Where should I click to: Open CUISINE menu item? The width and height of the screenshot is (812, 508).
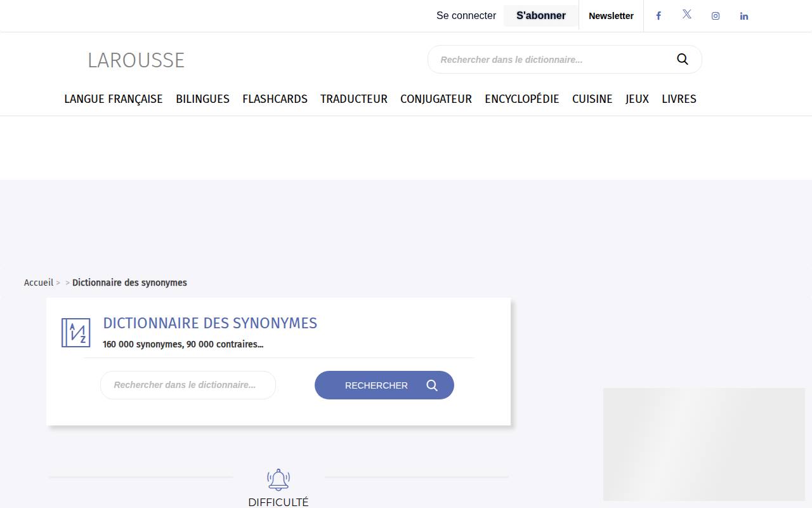[593, 99]
